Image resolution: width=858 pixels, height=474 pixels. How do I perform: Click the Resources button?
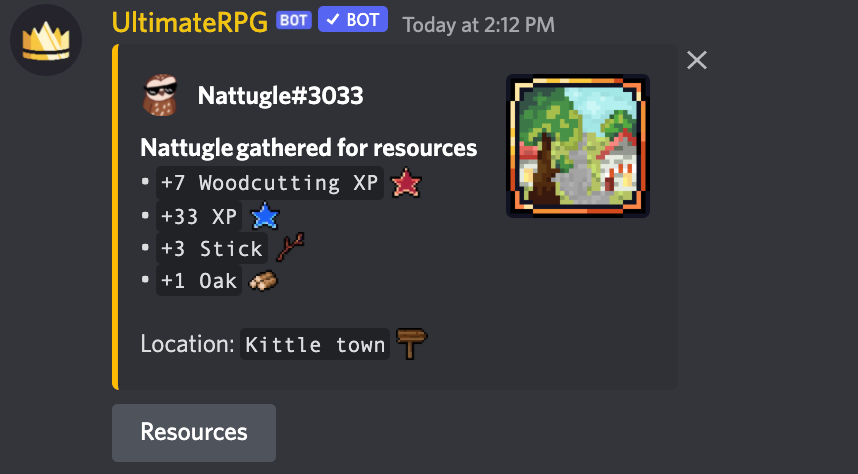click(194, 432)
